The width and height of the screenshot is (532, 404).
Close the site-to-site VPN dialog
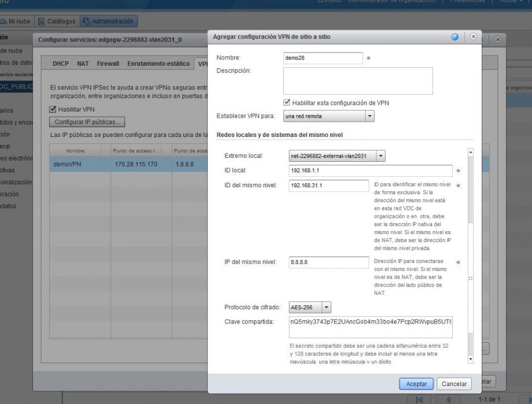pyautogui.click(x=473, y=37)
